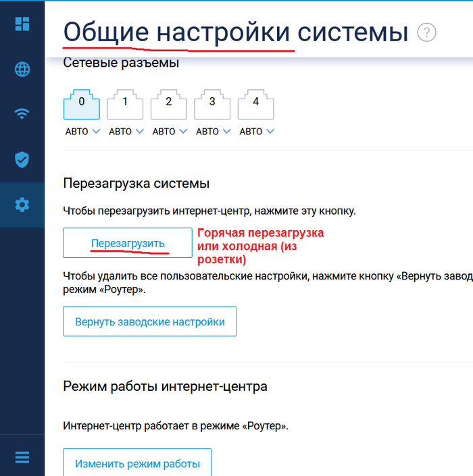
Task: Open АВТО speed dropdown under port 4
Action: (257, 132)
